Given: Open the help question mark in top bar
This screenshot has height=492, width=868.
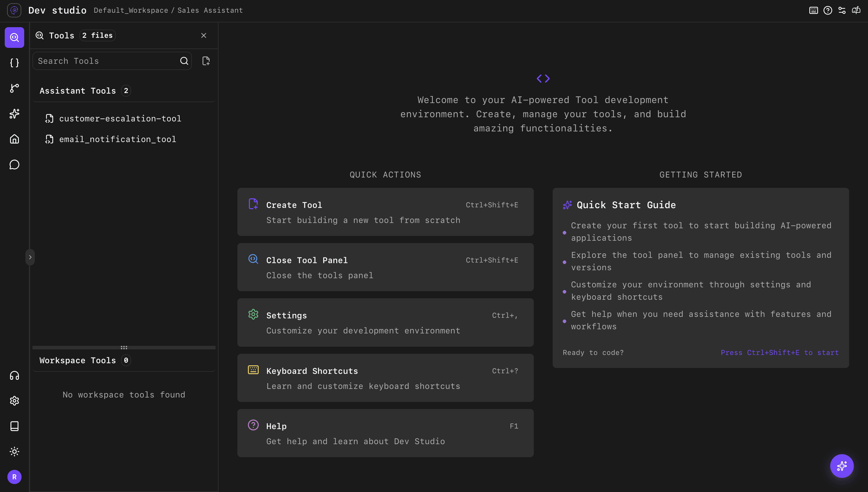Looking at the screenshot, I should pyautogui.click(x=828, y=10).
